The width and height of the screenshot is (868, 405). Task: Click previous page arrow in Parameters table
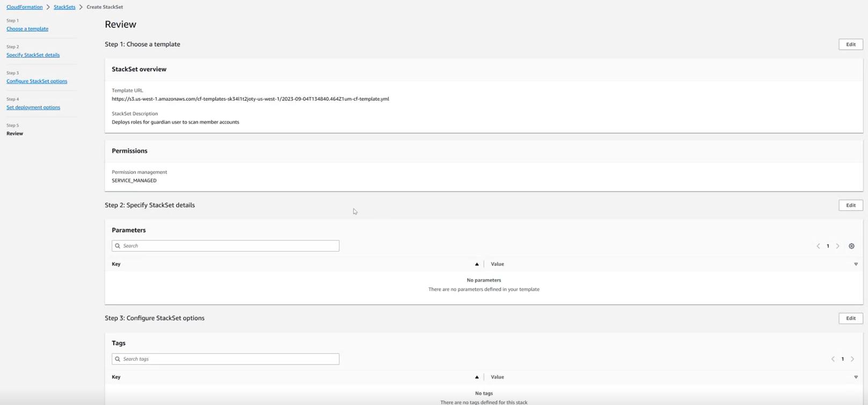pyautogui.click(x=818, y=246)
